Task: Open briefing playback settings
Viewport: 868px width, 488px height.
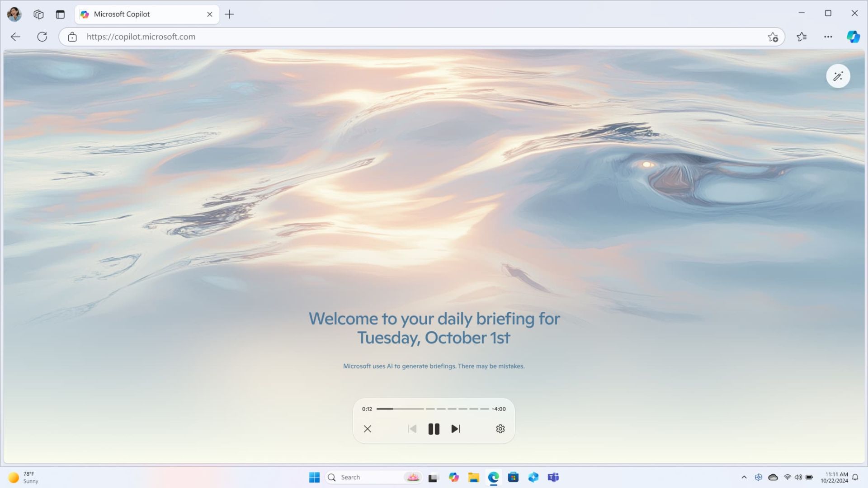Action: coord(500,428)
